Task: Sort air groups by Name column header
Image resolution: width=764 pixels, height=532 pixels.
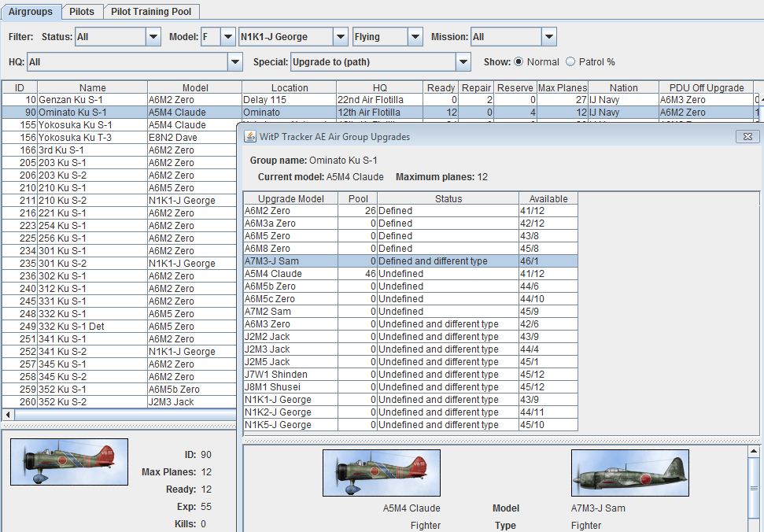Action: coord(92,87)
